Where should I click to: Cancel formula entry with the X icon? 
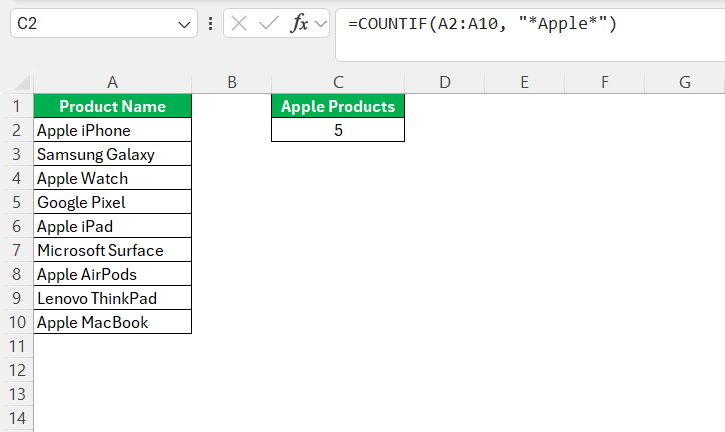[x=239, y=23]
